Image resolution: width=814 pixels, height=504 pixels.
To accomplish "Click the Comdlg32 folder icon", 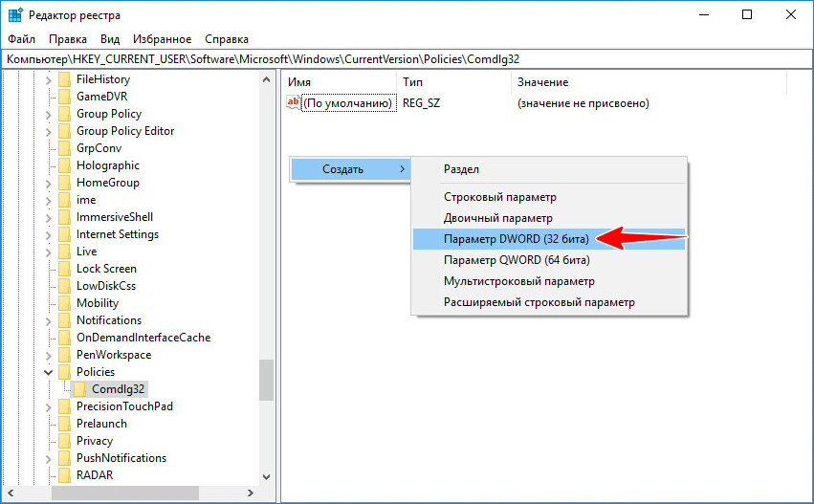I will point(79,389).
